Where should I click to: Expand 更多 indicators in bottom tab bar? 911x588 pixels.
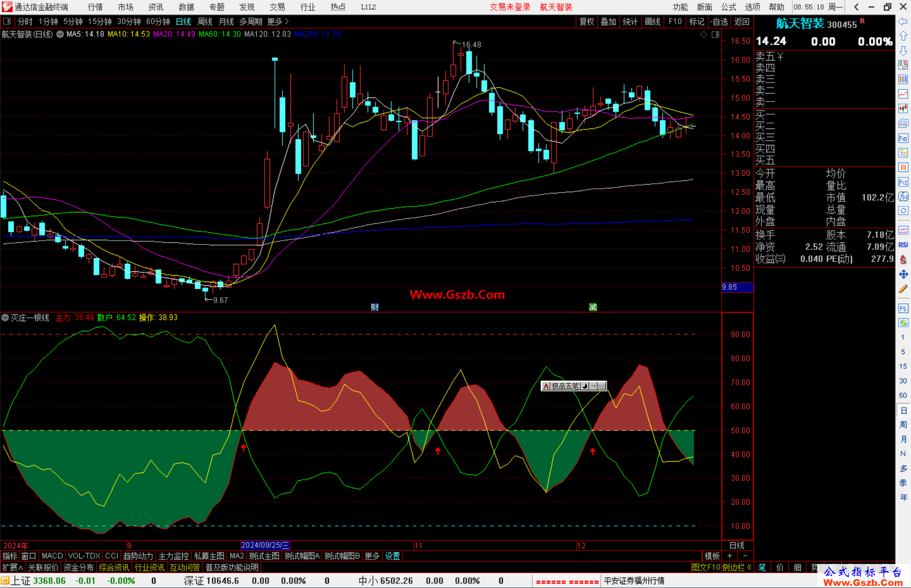click(372, 556)
